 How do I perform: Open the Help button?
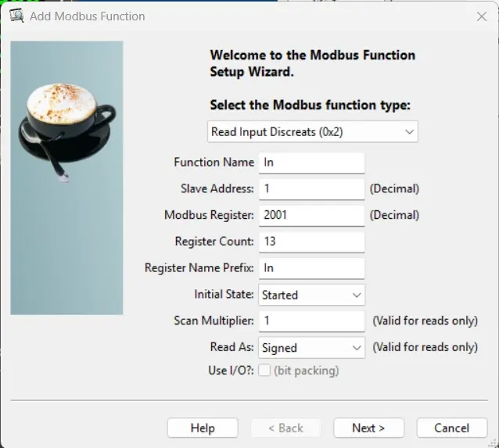(203, 428)
